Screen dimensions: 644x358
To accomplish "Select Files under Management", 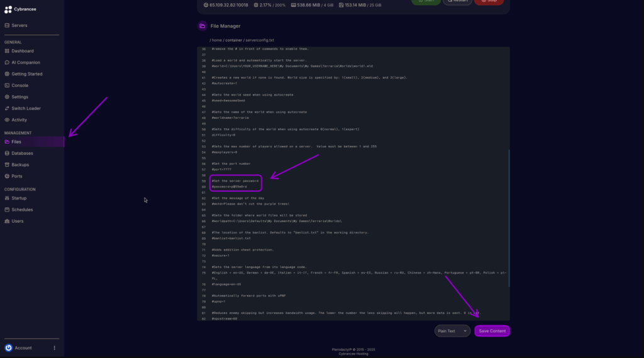I will click(32, 142).
